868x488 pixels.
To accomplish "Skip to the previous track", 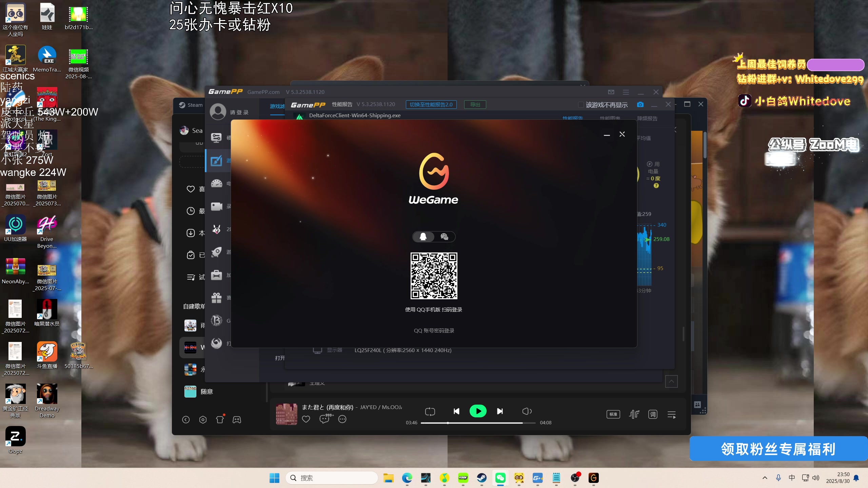I will click(x=456, y=411).
